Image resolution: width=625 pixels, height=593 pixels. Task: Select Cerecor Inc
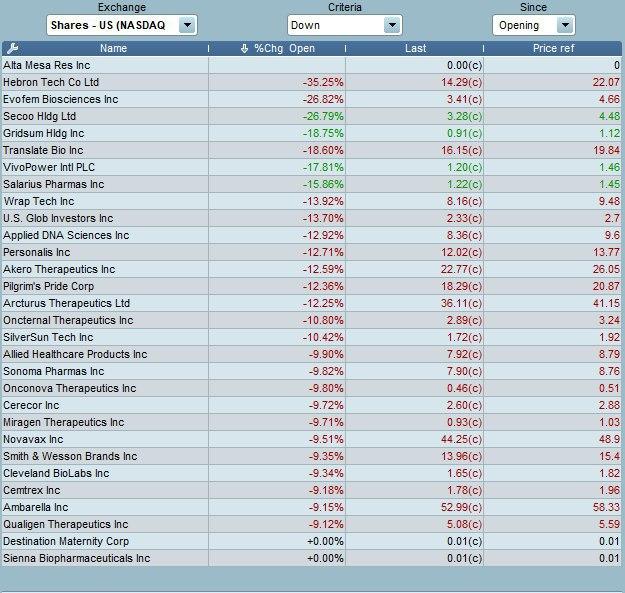click(31, 405)
